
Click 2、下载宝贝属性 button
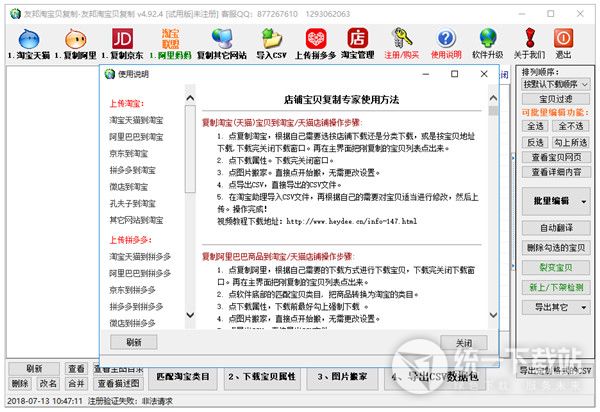tap(262, 377)
